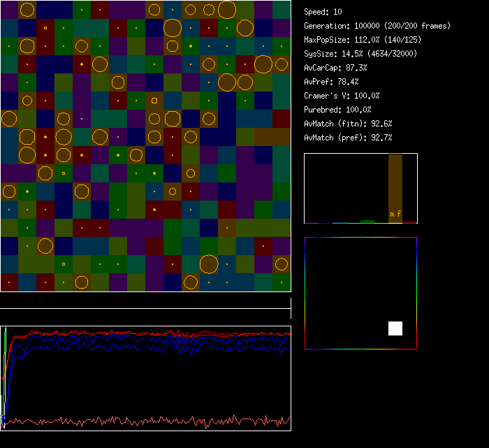This screenshot has height=448, width=489.
Task: Click the small green bar on the histogram baseline
Action: coord(367,222)
